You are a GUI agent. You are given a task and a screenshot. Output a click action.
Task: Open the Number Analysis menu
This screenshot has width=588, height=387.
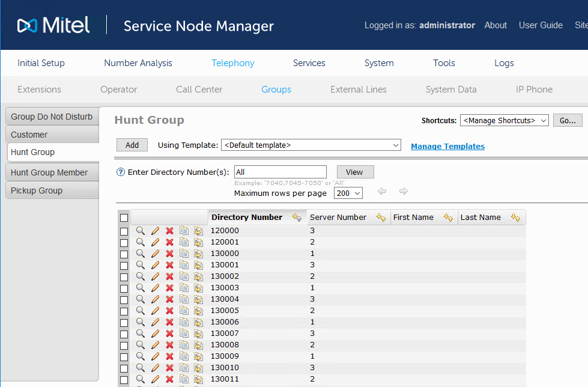click(x=138, y=63)
